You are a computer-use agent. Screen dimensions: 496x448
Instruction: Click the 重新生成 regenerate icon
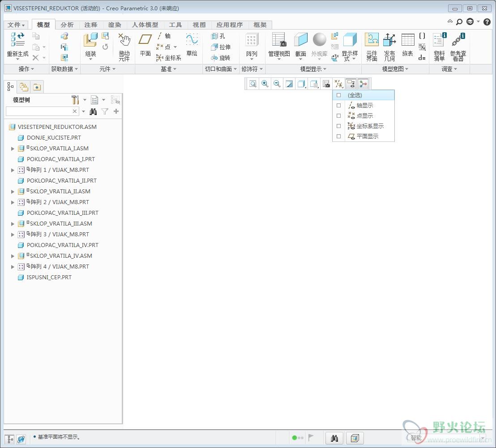[x=18, y=39]
